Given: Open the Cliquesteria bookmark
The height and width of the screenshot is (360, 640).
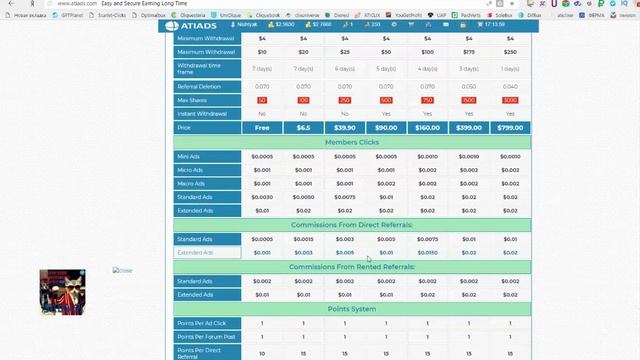Looking at the screenshot, I should (x=189, y=15).
